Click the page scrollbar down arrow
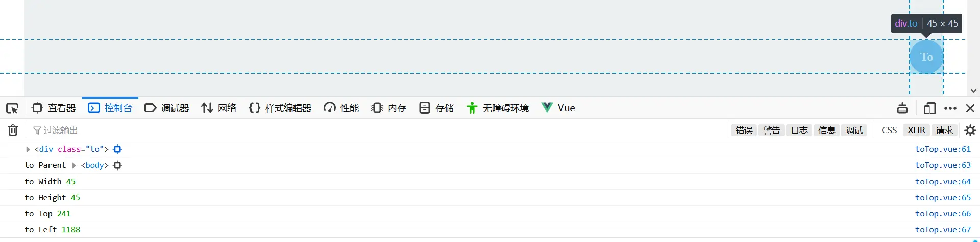The image size is (980, 242). click(x=973, y=90)
